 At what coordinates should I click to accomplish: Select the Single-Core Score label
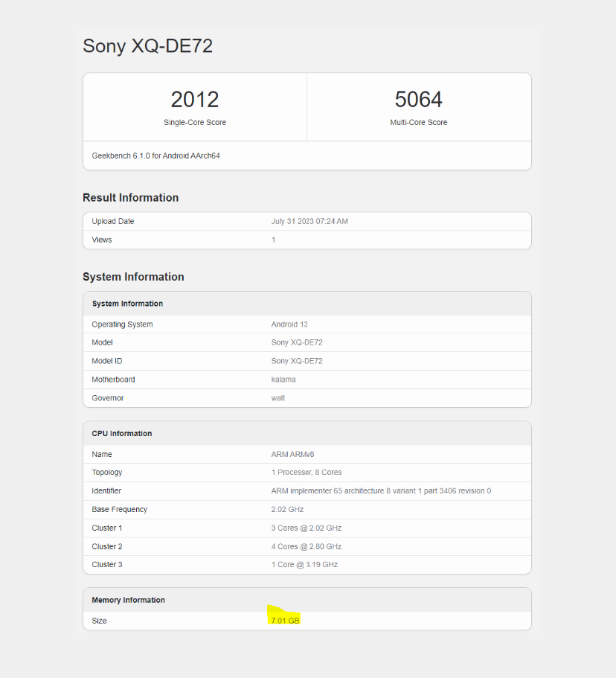click(x=195, y=122)
